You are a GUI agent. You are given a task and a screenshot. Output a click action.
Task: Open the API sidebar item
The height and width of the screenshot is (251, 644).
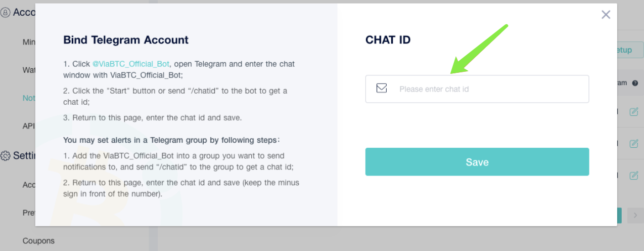28,126
